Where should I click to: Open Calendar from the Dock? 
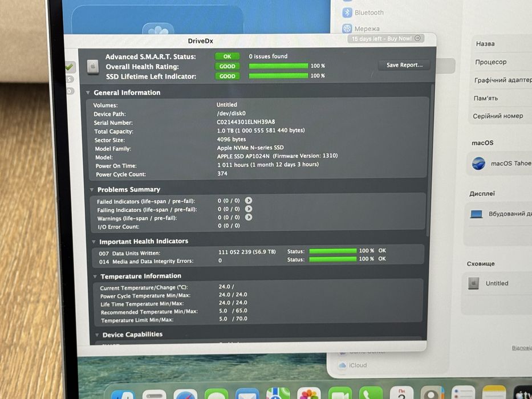pyautogui.click(x=401, y=392)
